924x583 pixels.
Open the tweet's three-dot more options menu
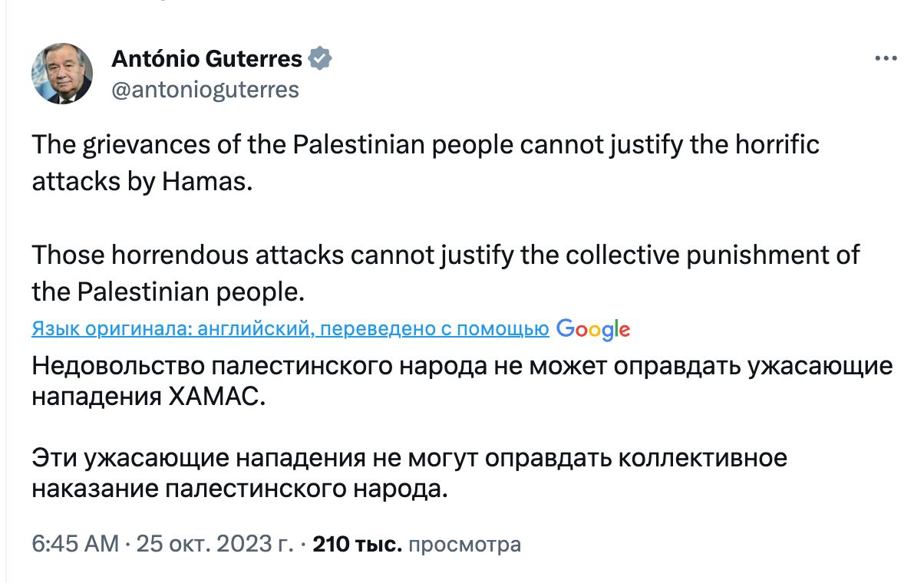tap(886, 59)
